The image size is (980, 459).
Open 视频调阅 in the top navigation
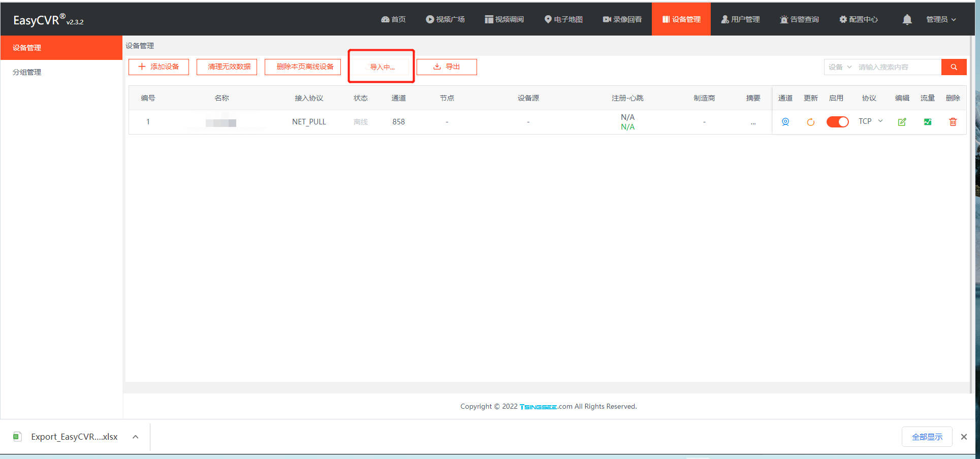click(504, 19)
